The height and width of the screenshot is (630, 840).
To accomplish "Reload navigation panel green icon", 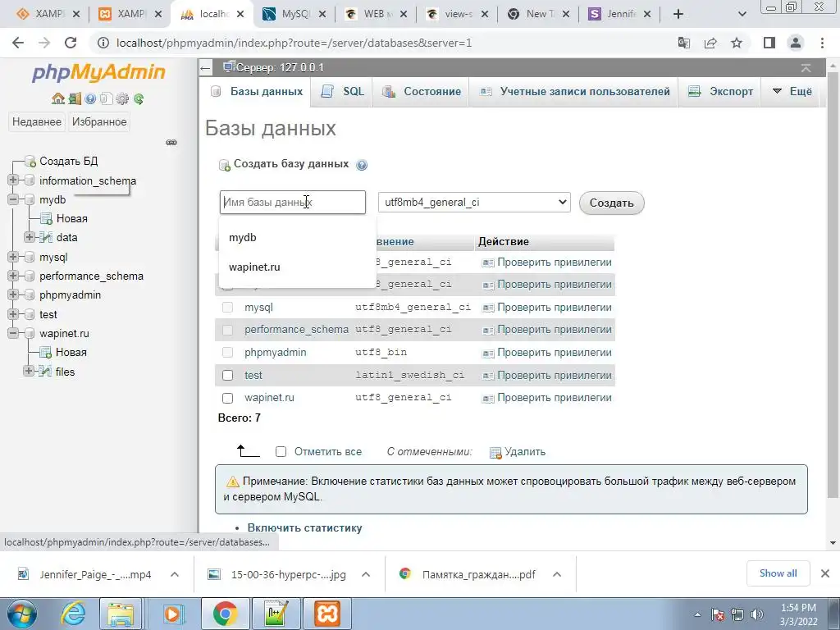I will pyautogui.click(x=139, y=98).
